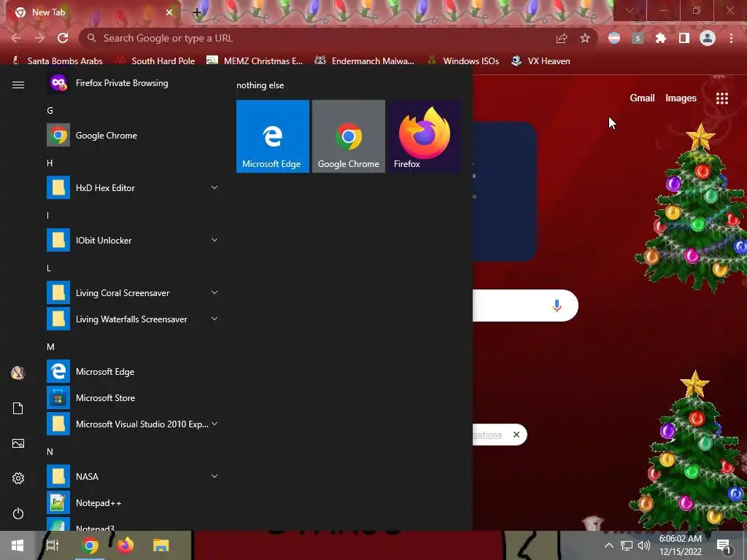747x560 pixels.
Task: Open the VX Heaven bookmark
Action: tap(541, 61)
